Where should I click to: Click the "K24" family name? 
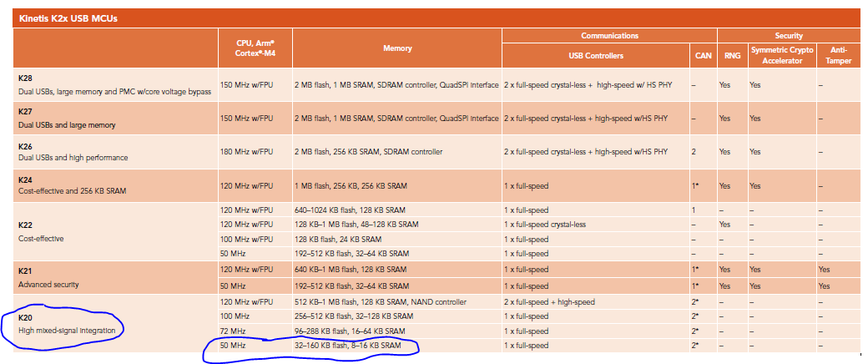pos(26,179)
